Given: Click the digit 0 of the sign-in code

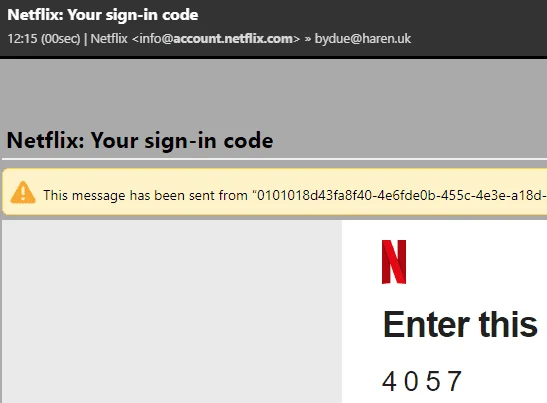Looking at the screenshot, I should (411, 381).
